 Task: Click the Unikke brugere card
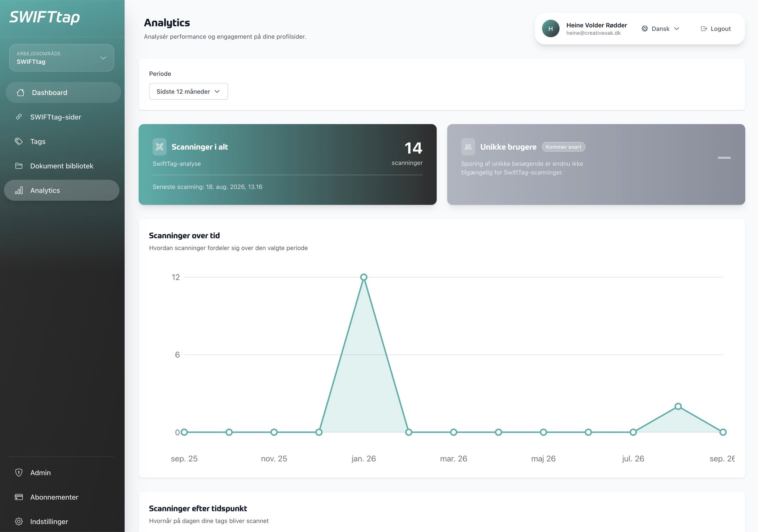[x=596, y=164]
